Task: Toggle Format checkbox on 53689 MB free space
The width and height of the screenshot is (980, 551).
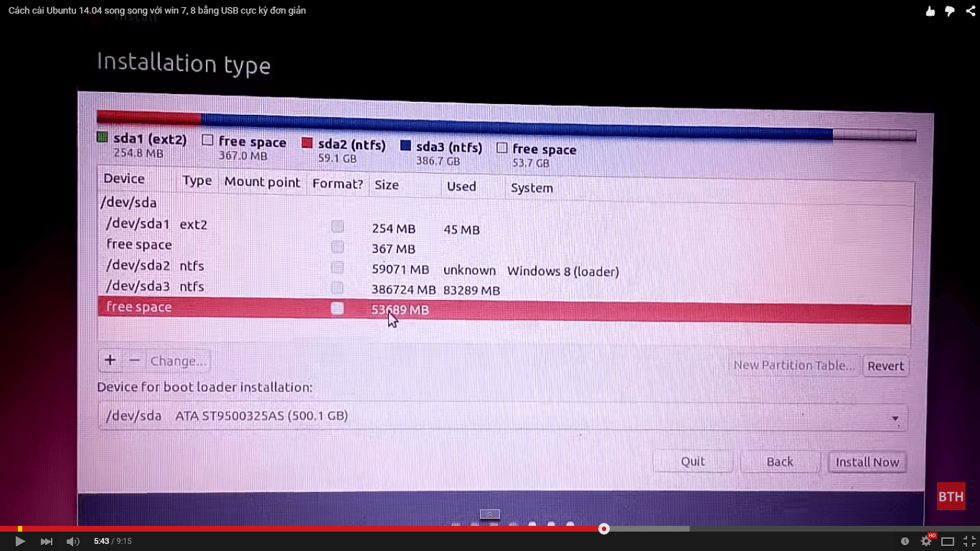Action: (337, 309)
